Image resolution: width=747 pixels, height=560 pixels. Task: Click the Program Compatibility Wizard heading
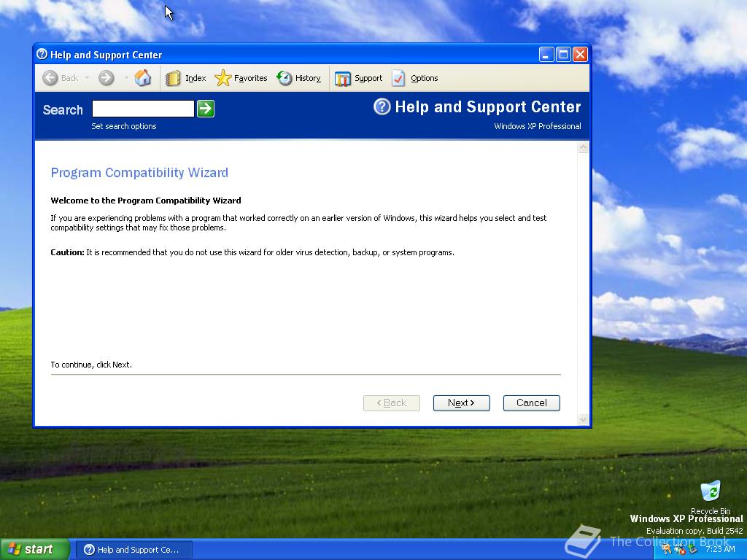[x=139, y=172]
